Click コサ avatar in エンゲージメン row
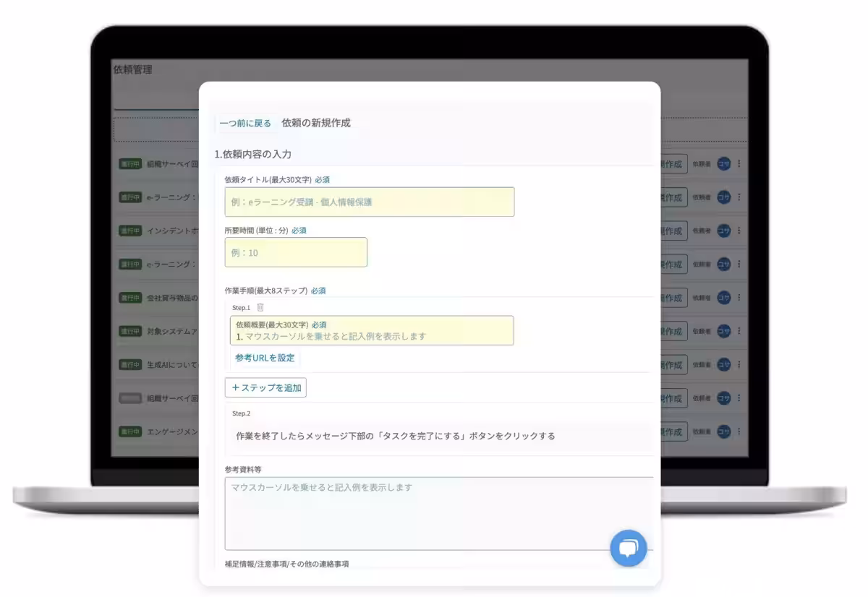Screen dimensions: 868x597 (x=723, y=431)
